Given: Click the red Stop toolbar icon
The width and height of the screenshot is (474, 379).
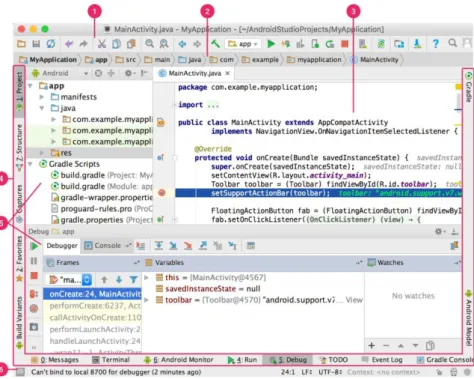Looking at the screenshot, I should [345, 44].
